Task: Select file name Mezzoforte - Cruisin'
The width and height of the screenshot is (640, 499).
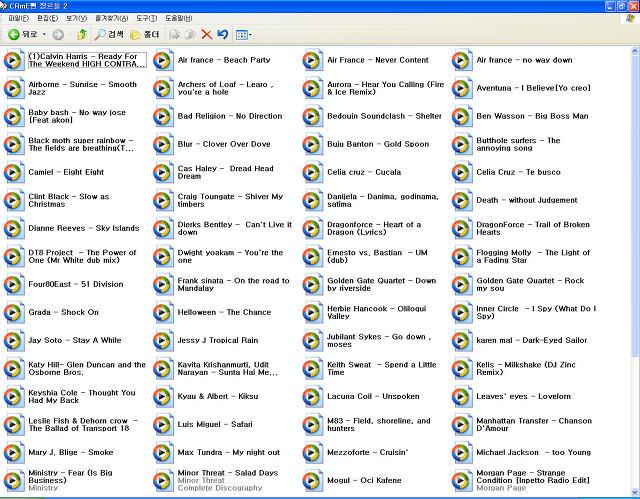Action: tap(367, 452)
